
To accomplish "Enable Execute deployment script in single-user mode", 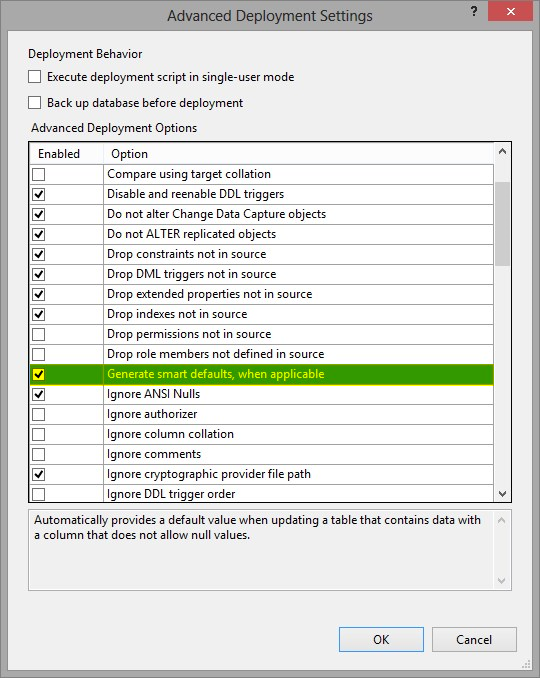I will 35,77.
